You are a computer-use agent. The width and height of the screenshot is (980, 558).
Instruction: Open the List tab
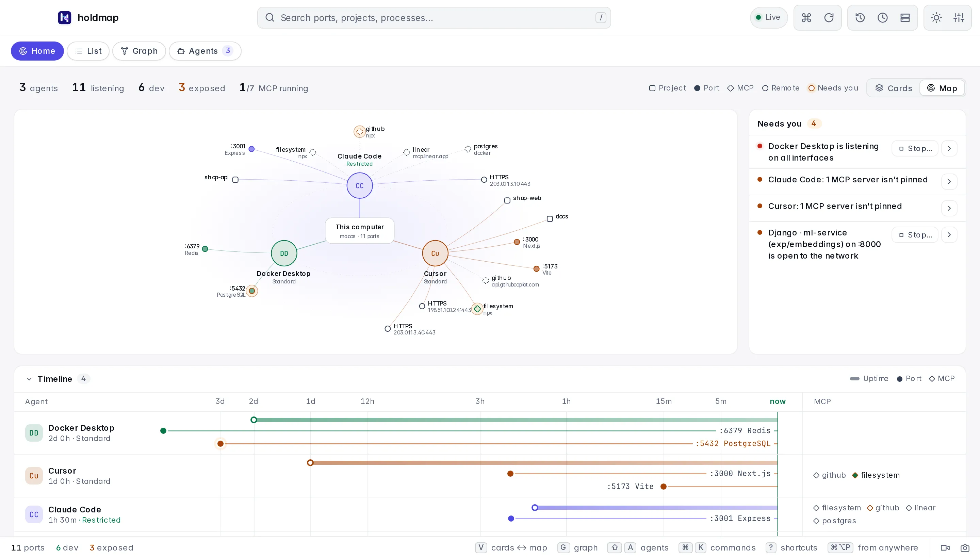tap(88, 51)
